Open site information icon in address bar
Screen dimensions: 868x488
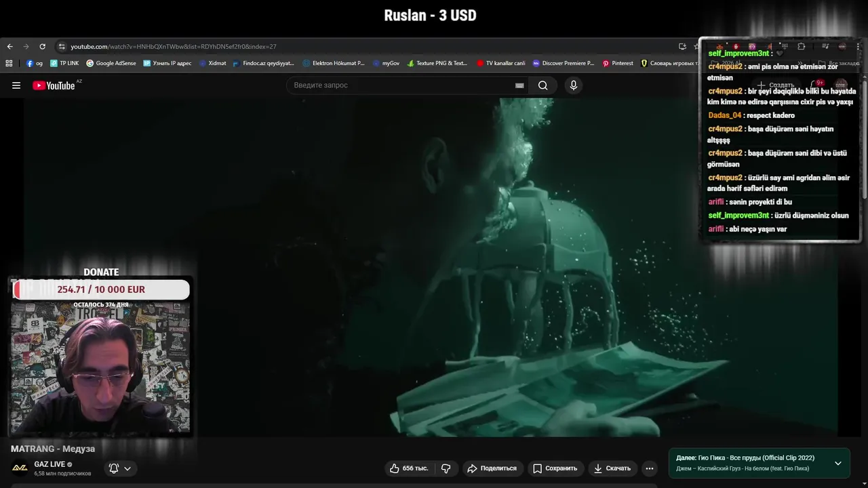(x=62, y=47)
